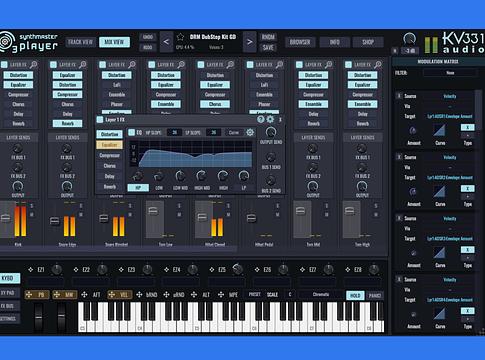
Task: Open the SHOP button
Action: 368,42
